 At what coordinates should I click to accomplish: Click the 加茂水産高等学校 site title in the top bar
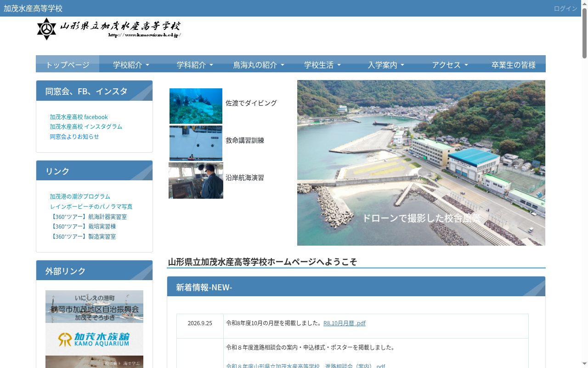(33, 8)
